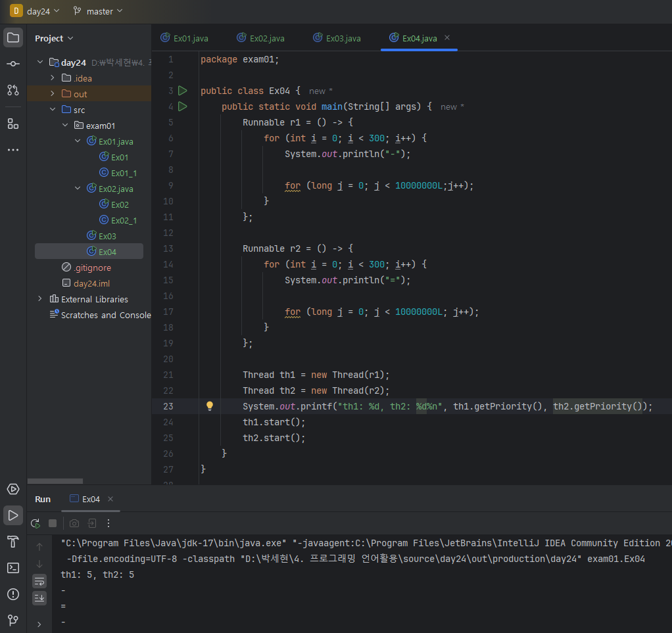Open the Commit tool window
Image resolution: width=672 pixels, height=633 pixels.
coord(13,64)
